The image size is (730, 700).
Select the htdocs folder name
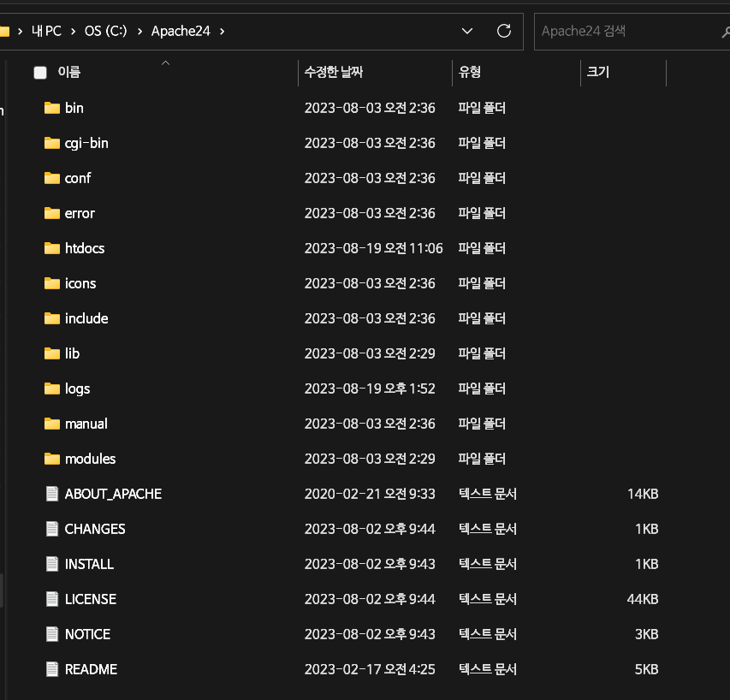tap(85, 248)
